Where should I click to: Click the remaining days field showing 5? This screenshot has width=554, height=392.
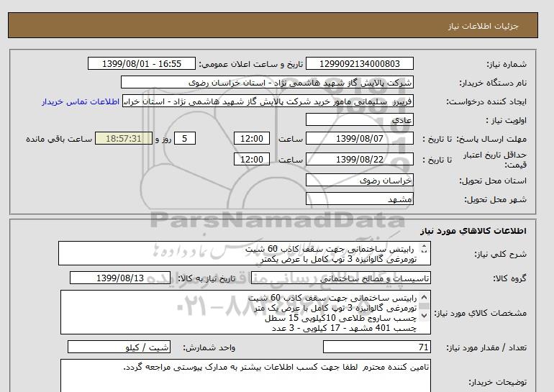(186, 139)
